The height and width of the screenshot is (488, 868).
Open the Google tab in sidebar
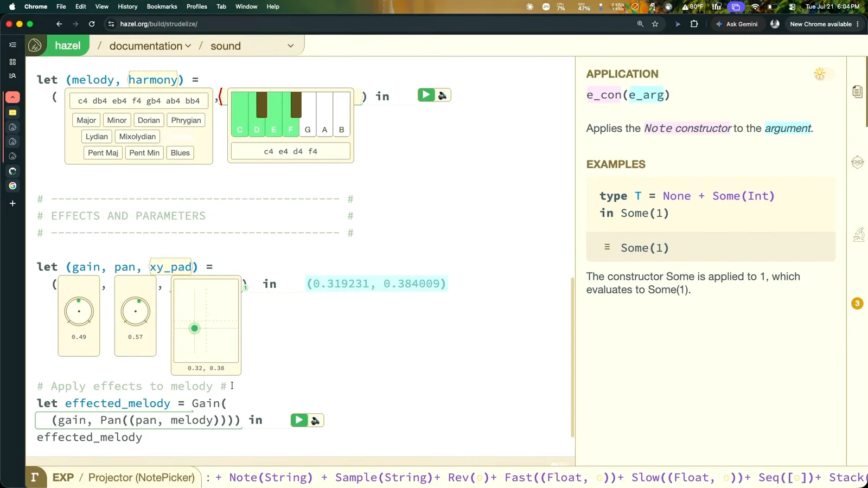pos(12,185)
